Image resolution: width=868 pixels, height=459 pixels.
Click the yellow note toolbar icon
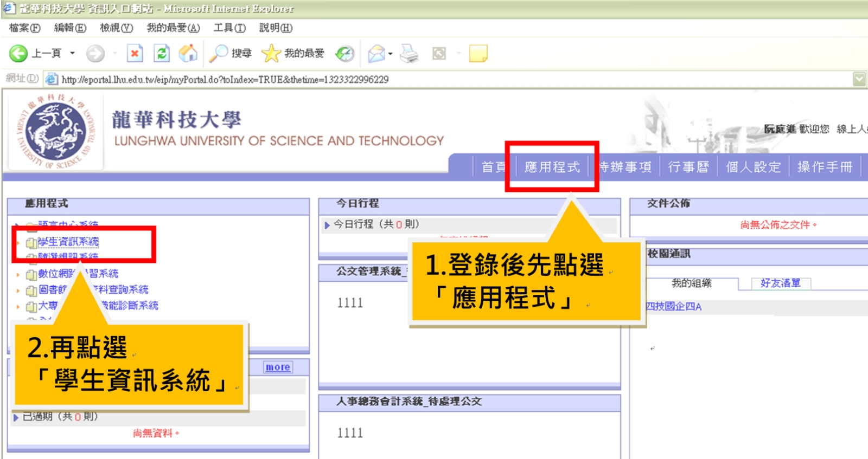[x=478, y=53]
